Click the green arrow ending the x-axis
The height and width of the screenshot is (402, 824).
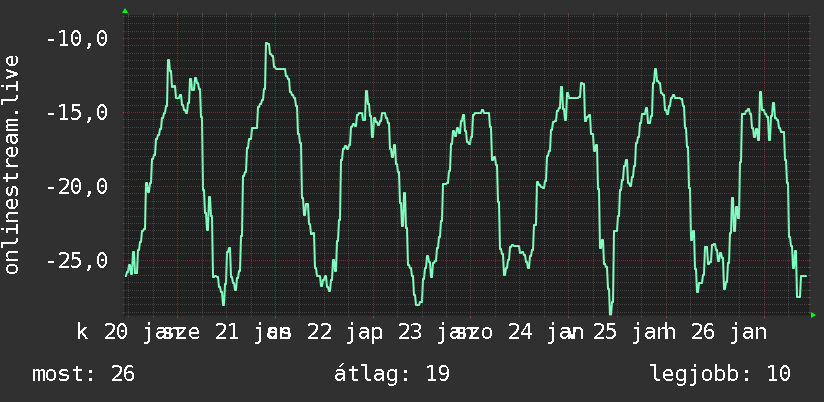(x=813, y=315)
